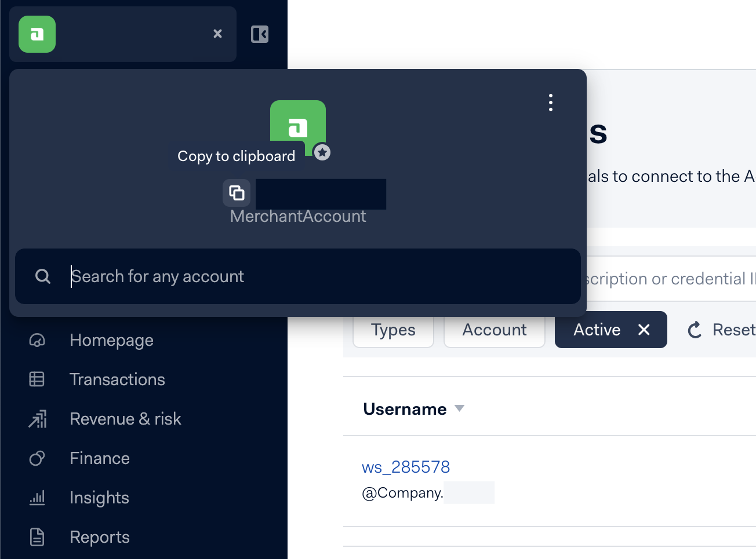Click the Homepage gauge icon
Screen dimensions: 756x559
point(37,340)
